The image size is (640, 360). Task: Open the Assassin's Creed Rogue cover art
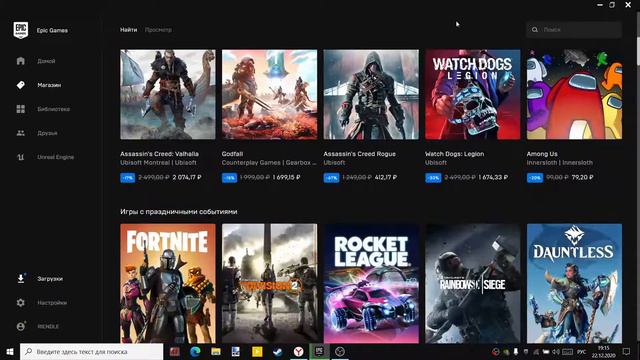[371, 95]
